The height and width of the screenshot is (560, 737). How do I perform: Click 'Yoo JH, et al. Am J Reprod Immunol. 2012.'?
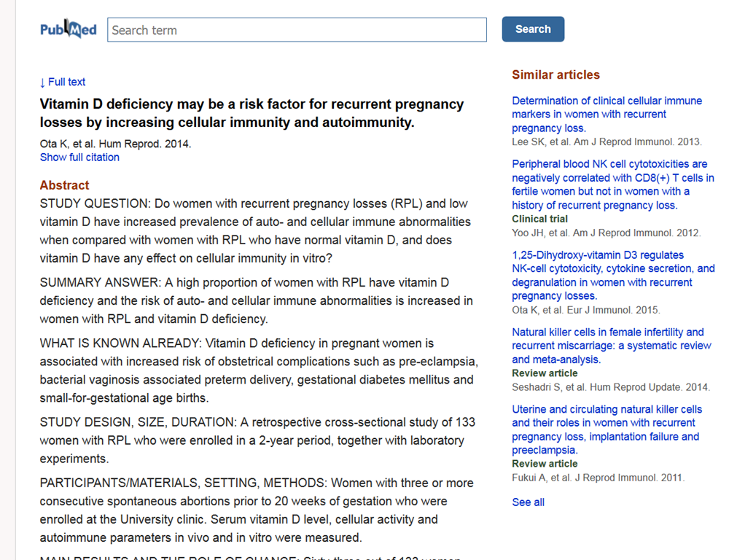tap(607, 233)
